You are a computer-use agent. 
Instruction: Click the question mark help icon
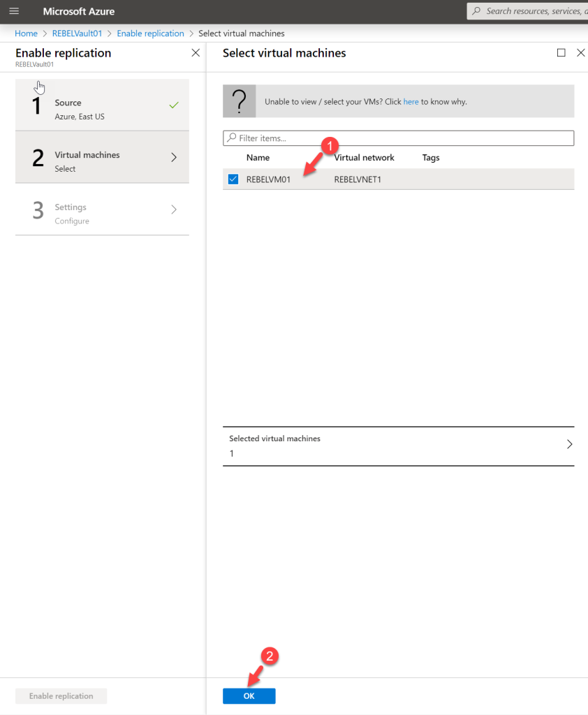point(240,101)
